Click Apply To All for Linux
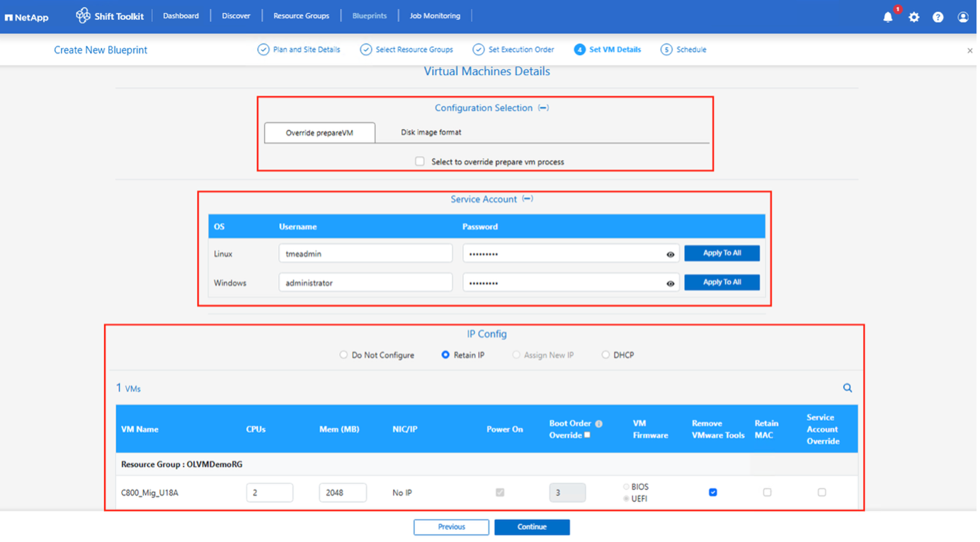 click(722, 253)
